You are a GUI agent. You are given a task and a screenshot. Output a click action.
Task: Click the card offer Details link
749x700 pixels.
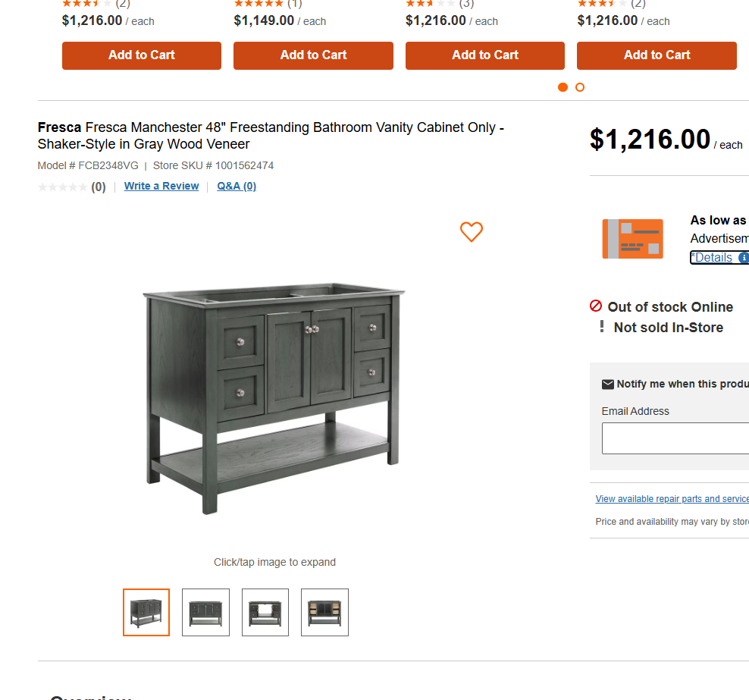point(713,258)
